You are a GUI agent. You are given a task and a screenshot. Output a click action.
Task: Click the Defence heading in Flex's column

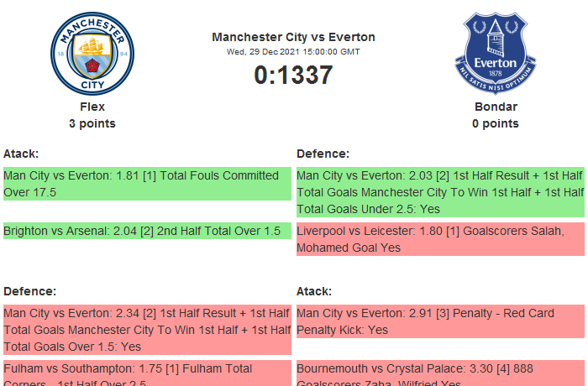coord(29,291)
